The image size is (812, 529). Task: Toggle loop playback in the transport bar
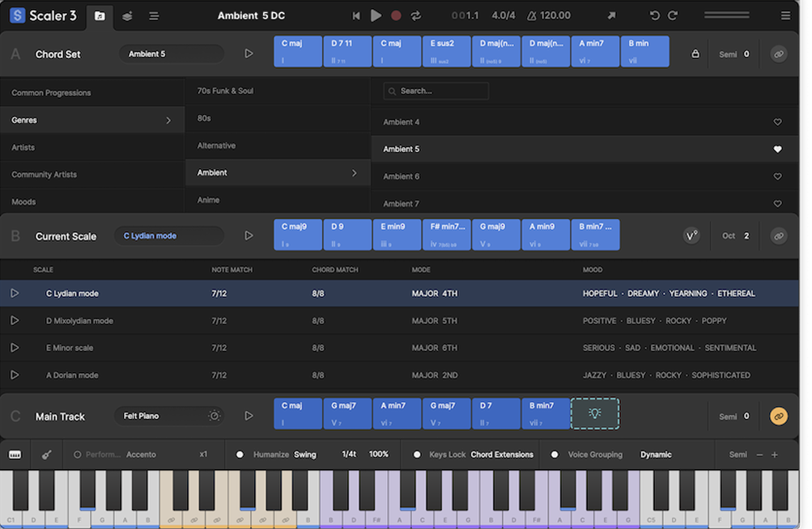[x=416, y=15]
